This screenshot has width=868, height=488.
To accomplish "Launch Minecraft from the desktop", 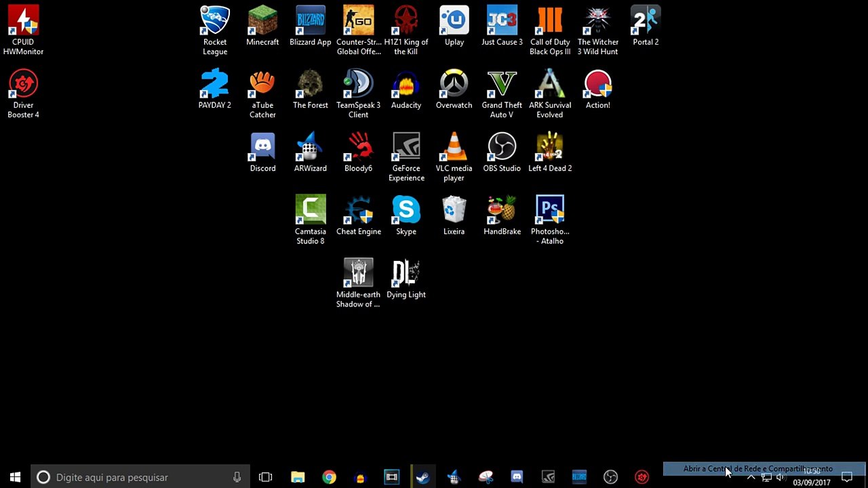I will (262, 26).
